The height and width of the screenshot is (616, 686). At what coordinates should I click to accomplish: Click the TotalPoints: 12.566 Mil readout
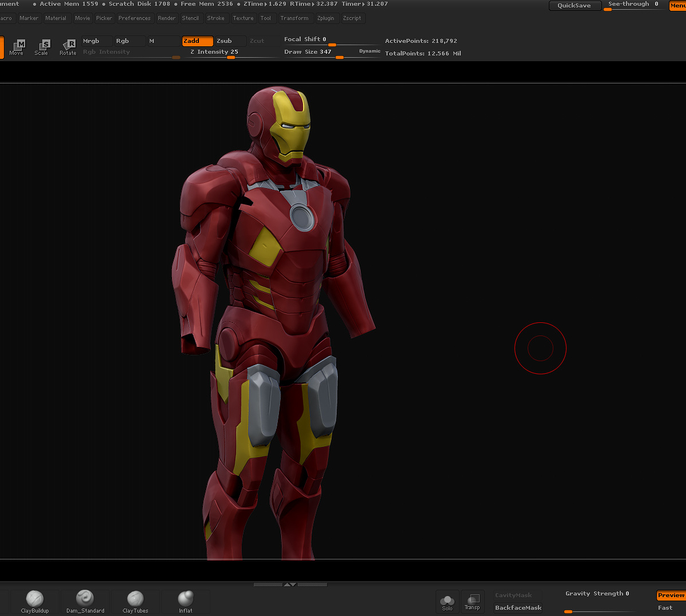(x=423, y=54)
